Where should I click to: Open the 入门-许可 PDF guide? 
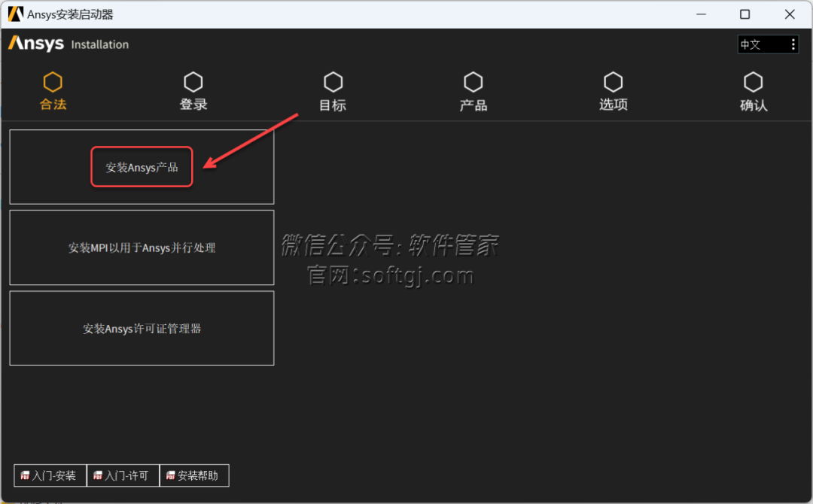pyautogui.click(x=123, y=475)
